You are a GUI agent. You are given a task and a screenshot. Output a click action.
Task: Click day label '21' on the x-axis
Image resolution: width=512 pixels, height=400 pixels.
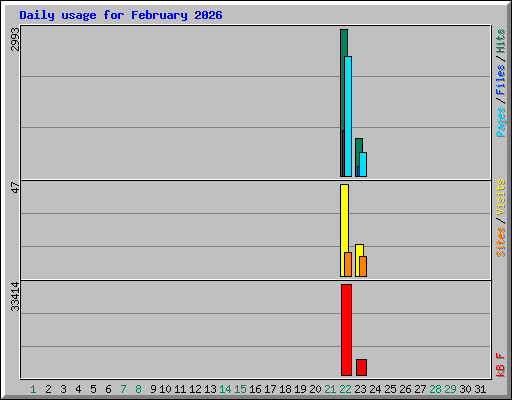click(x=330, y=389)
